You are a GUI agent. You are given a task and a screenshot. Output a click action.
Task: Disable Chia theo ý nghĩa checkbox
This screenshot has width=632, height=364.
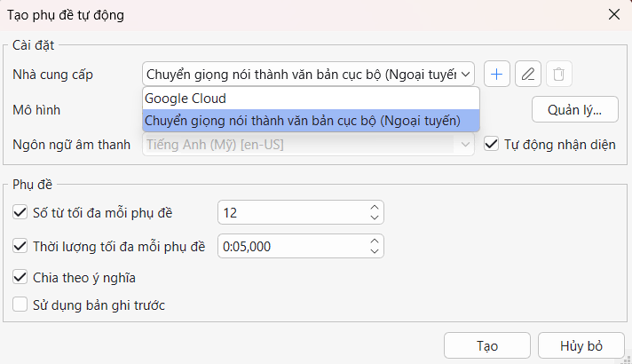pos(20,277)
